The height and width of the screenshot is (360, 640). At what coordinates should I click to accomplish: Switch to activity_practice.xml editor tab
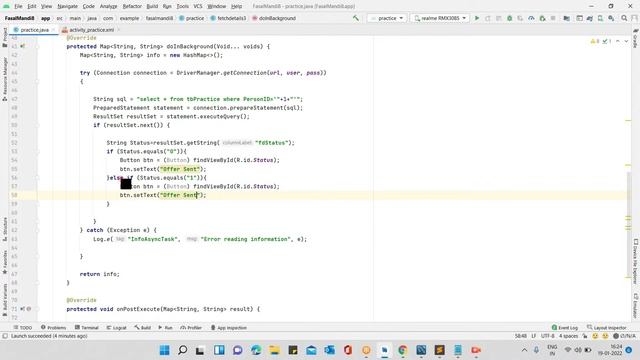pos(91,30)
